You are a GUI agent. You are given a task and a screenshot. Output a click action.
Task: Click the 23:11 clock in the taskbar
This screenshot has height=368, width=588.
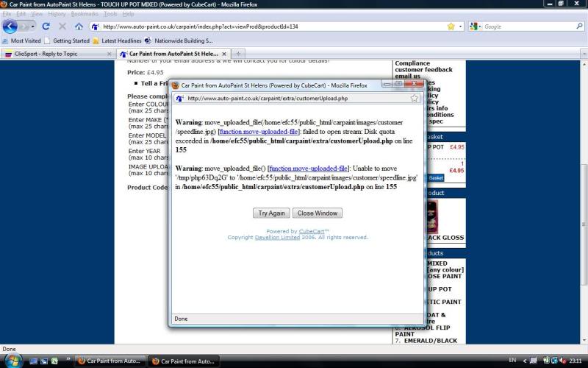pyautogui.click(x=576, y=361)
